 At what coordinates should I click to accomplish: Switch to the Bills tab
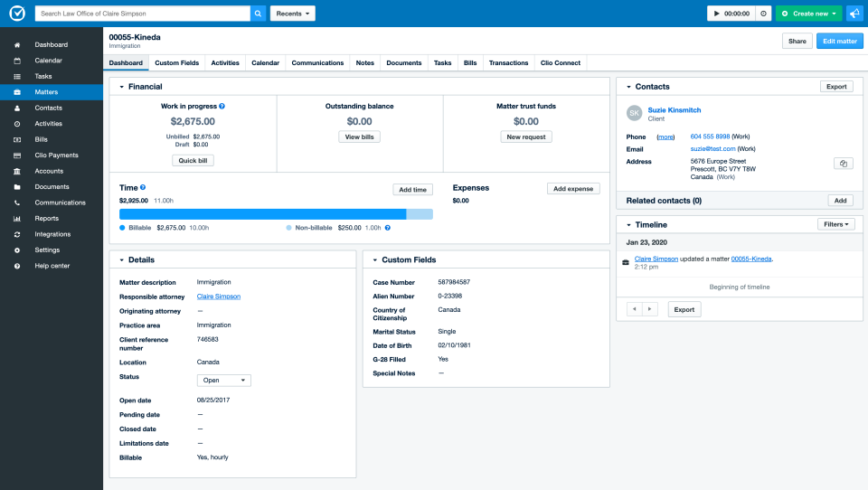coord(470,62)
